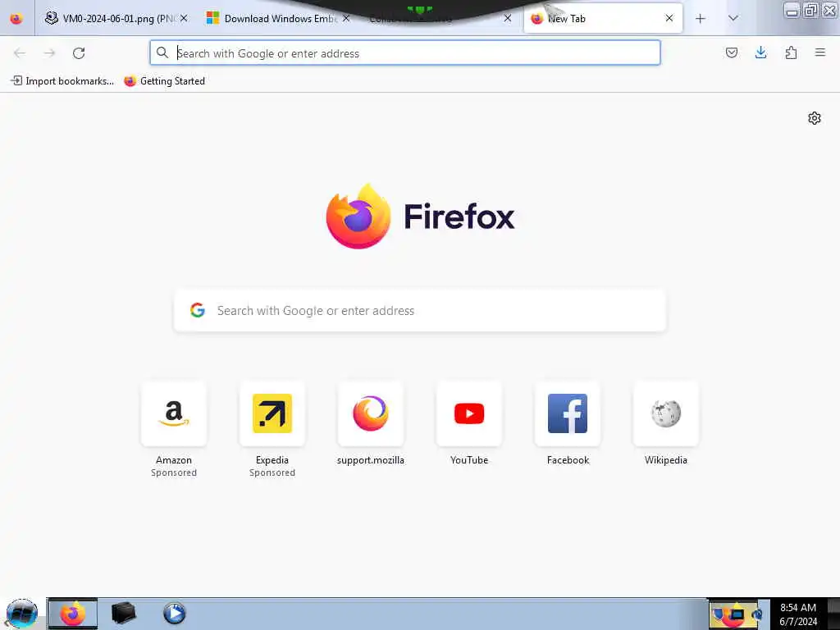Open the Firefox application menu
Viewport: 840px width, 630px height.
click(x=820, y=52)
